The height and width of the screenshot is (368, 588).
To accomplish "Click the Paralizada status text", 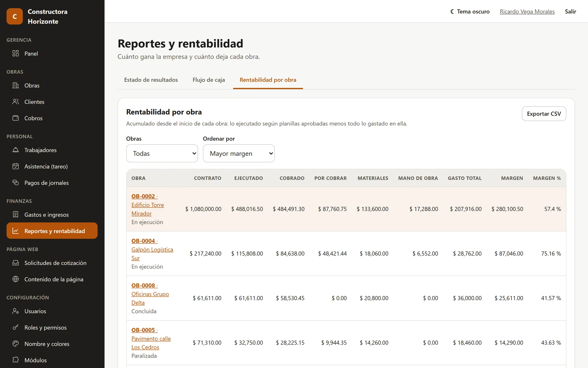I will pyautogui.click(x=144, y=356).
